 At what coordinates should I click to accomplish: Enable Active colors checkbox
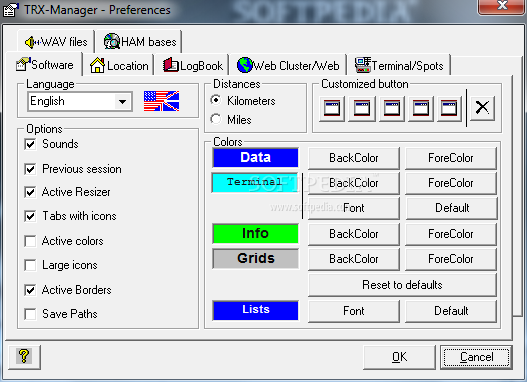[x=30, y=241]
